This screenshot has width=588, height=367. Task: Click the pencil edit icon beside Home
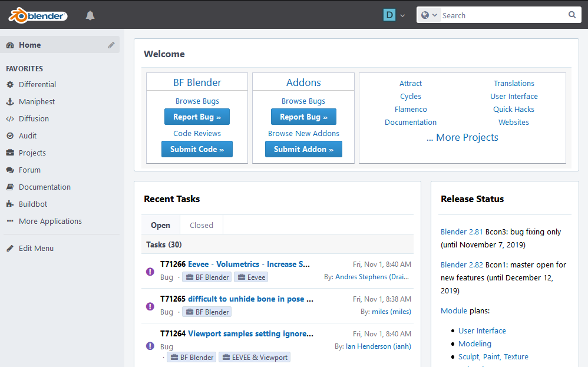point(111,45)
